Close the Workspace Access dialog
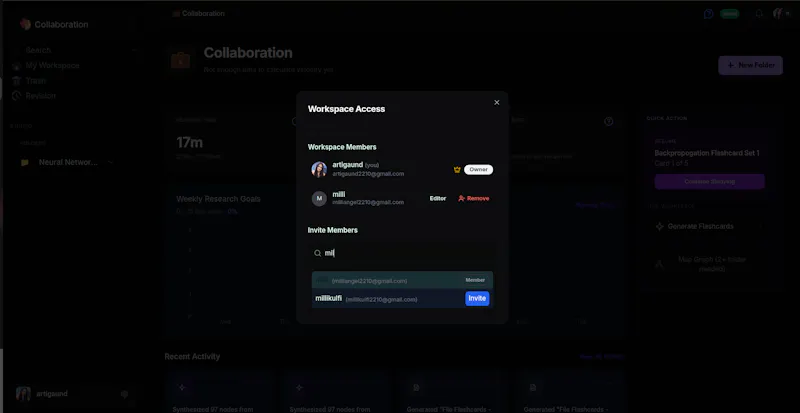Image resolution: width=800 pixels, height=413 pixels. [496, 103]
